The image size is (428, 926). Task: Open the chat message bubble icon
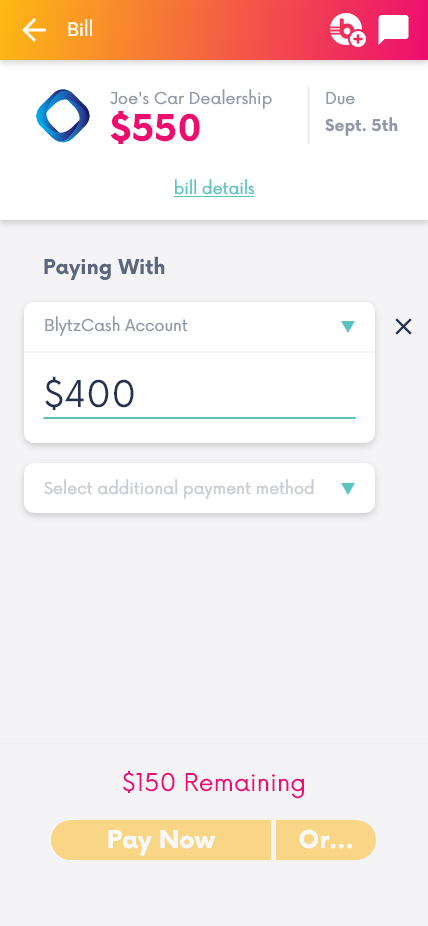coord(393,30)
